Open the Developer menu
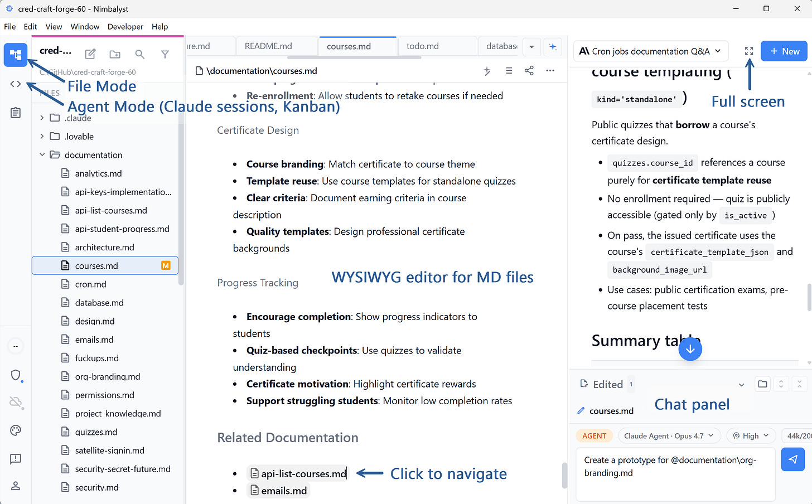The height and width of the screenshot is (504, 812). coord(125,26)
